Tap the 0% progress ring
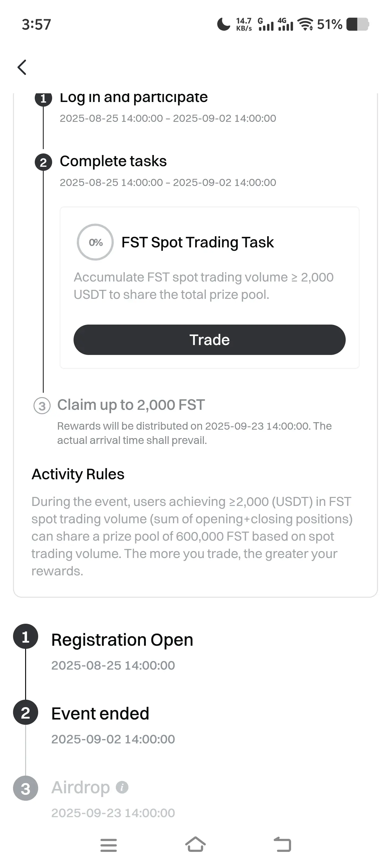 [x=95, y=242]
